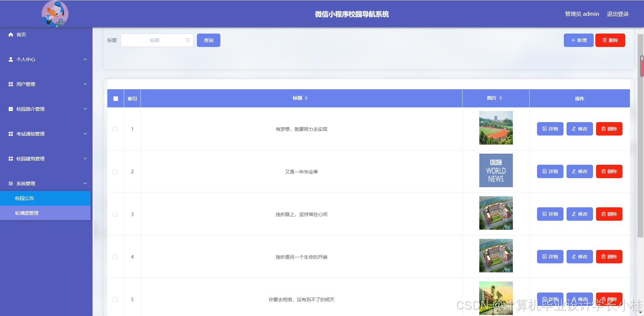
Task: Click the sort arrows on 标题 column
Action: pyautogui.click(x=306, y=98)
